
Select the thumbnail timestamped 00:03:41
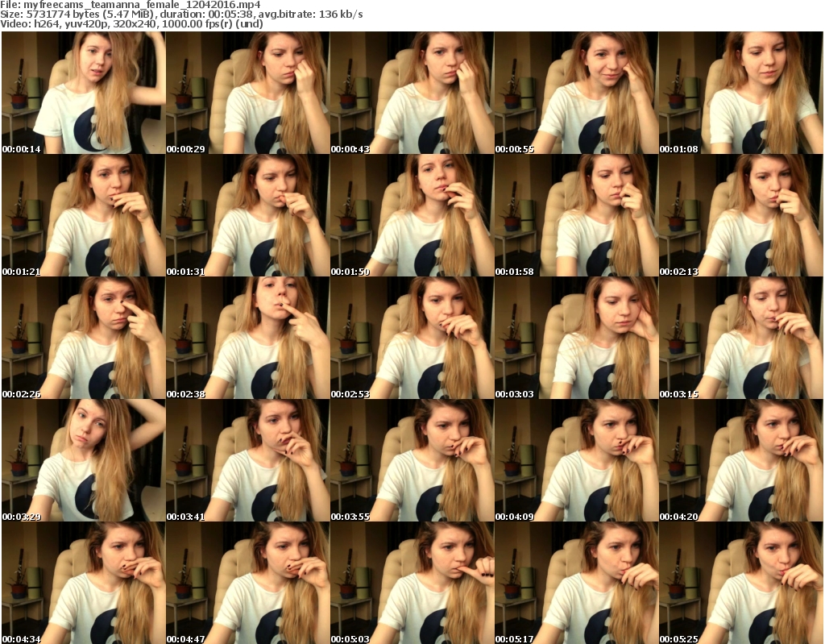point(248,461)
